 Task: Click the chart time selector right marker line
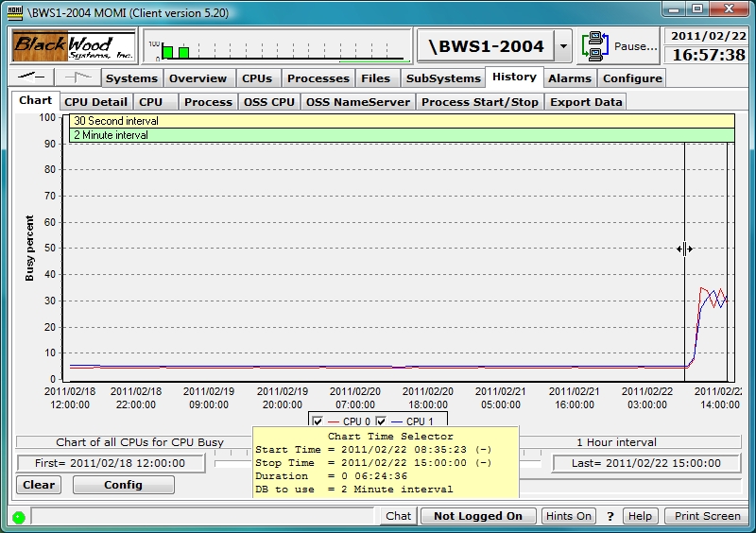coord(727,262)
